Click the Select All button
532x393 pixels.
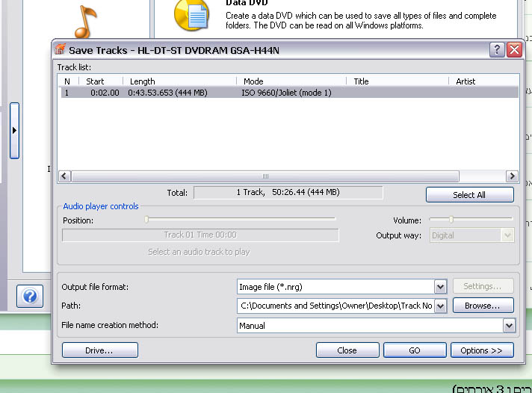click(469, 195)
